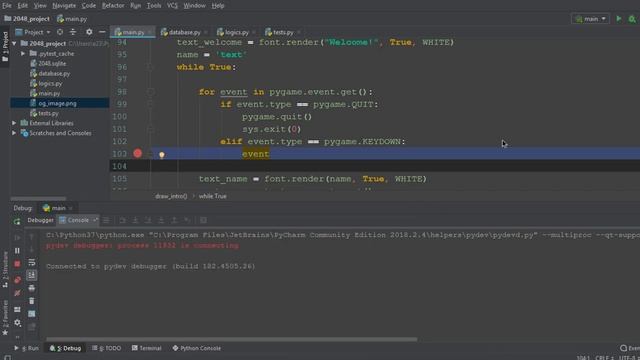640x360 pixels.
Task: Toggle soft-wrap in the console
Action: point(32,262)
